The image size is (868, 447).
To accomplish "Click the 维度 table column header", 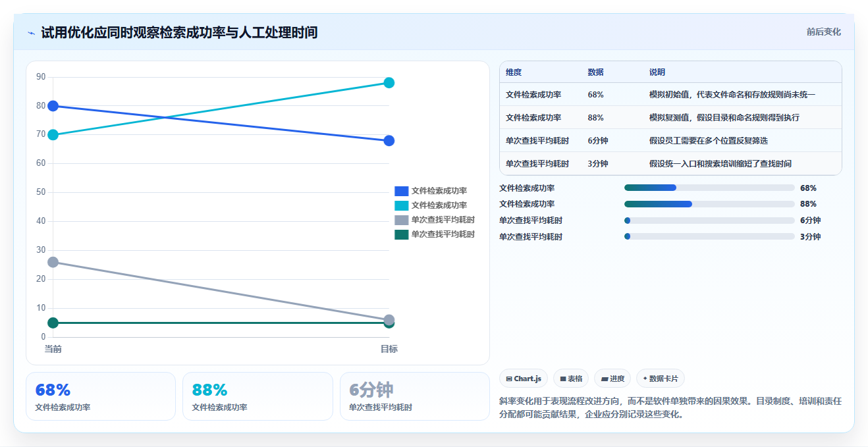I will (x=514, y=72).
